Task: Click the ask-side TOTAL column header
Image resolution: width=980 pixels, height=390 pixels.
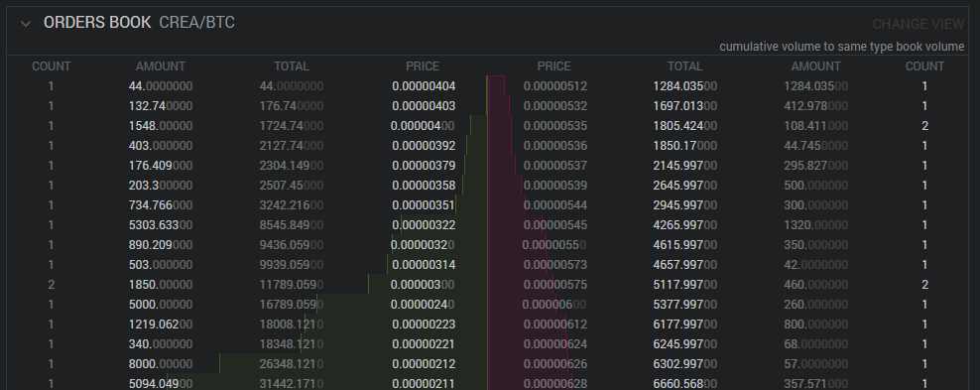Action: tap(684, 66)
